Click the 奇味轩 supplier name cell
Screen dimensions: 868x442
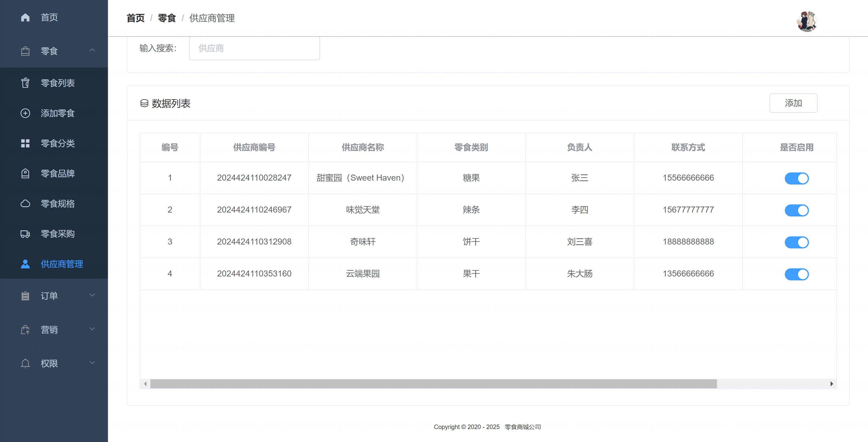pyautogui.click(x=363, y=242)
